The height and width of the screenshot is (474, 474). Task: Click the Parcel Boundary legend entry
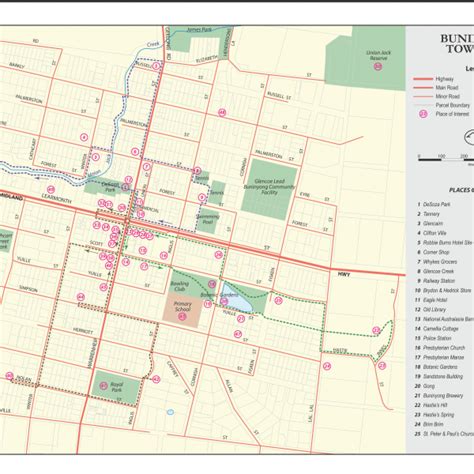(x=441, y=105)
